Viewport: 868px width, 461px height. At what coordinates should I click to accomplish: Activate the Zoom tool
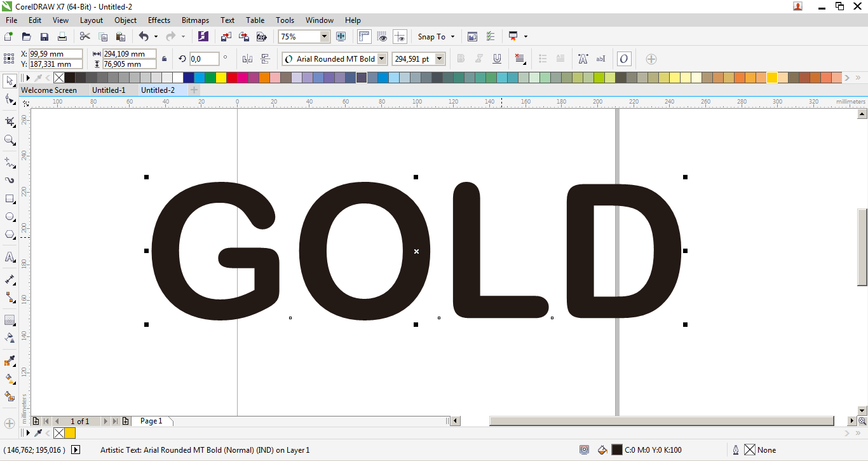point(10,139)
